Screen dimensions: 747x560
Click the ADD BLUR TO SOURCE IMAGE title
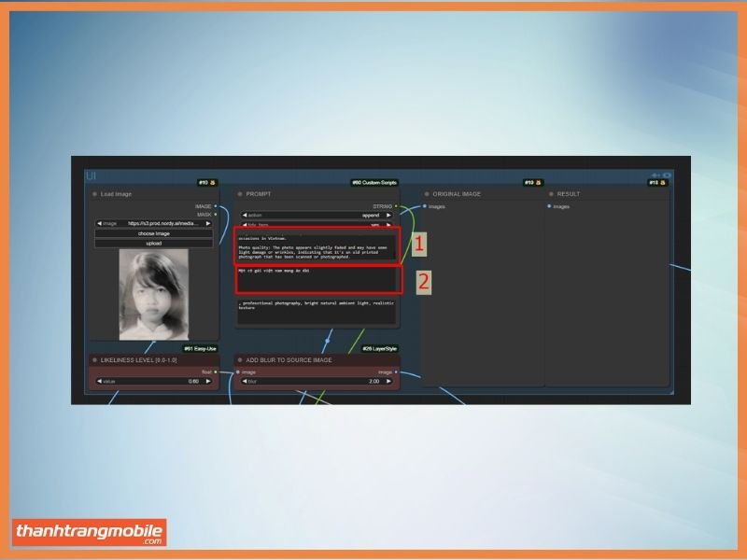click(289, 360)
